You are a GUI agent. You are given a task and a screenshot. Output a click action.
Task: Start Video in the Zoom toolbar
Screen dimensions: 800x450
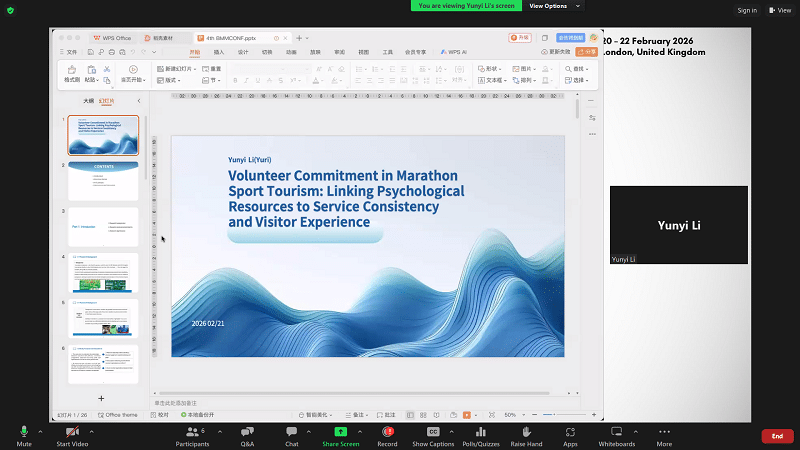[70, 432]
